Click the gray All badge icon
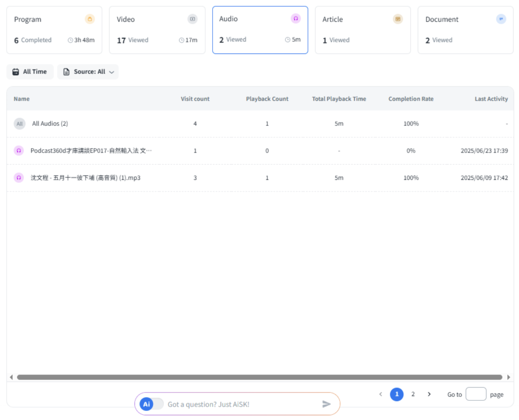Viewport: 519px width, 420px height. pos(20,124)
